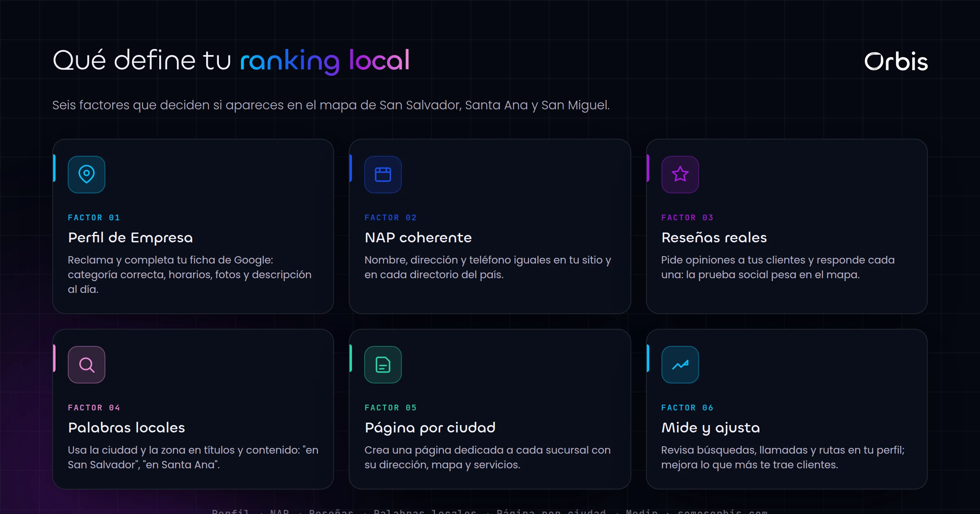Click the browser window icon for Factor 02
Viewport: 980px width, 514px height.
coord(383,175)
